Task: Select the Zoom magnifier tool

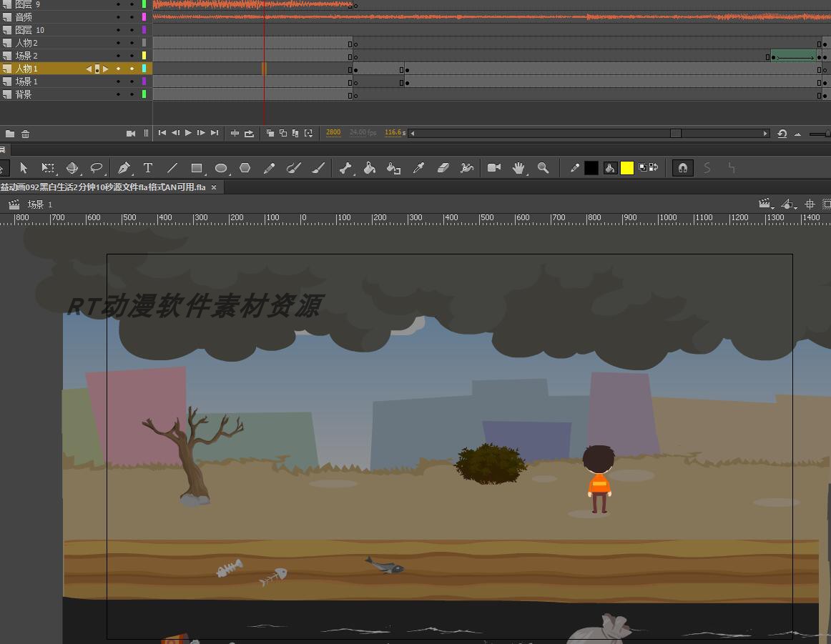Action: pyautogui.click(x=543, y=168)
